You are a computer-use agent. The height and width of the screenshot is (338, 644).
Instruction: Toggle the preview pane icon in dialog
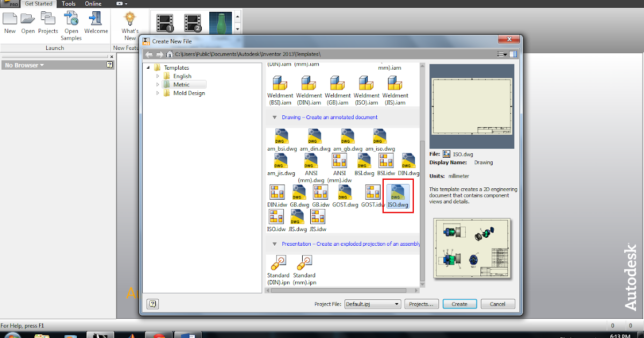[513, 54]
